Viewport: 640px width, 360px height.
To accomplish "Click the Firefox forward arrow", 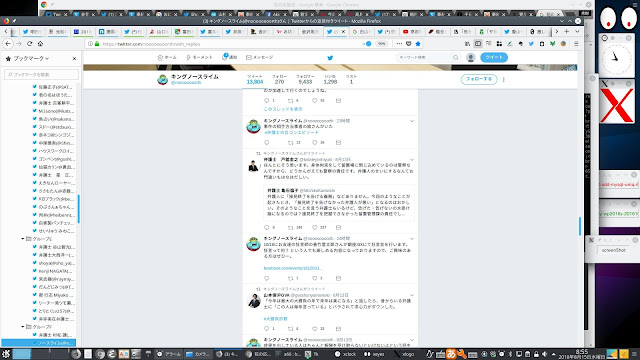I will [x=19, y=44].
